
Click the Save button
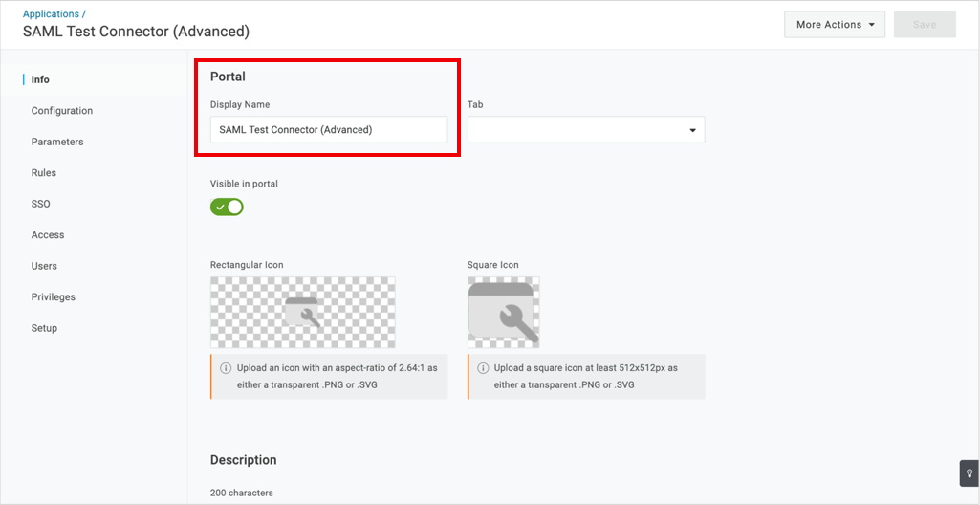click(x=925, y=24)
